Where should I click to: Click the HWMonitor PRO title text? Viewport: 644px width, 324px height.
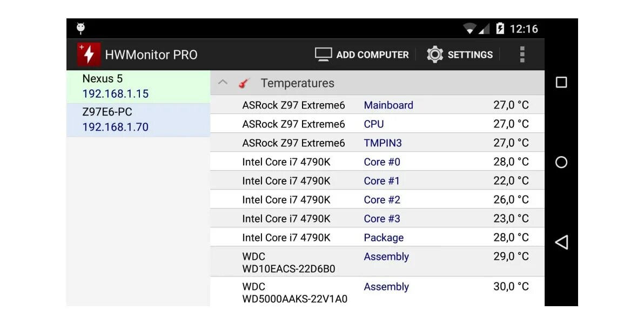151,55
